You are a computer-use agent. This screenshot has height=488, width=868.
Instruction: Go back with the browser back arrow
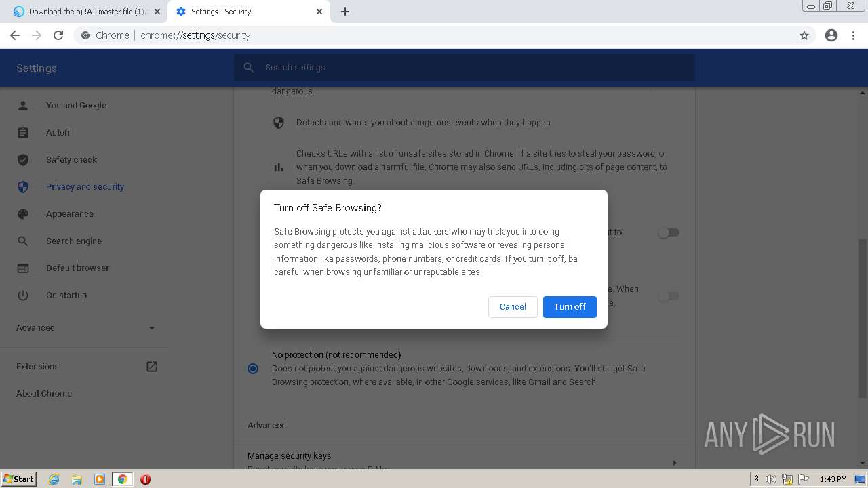(15, 35)
